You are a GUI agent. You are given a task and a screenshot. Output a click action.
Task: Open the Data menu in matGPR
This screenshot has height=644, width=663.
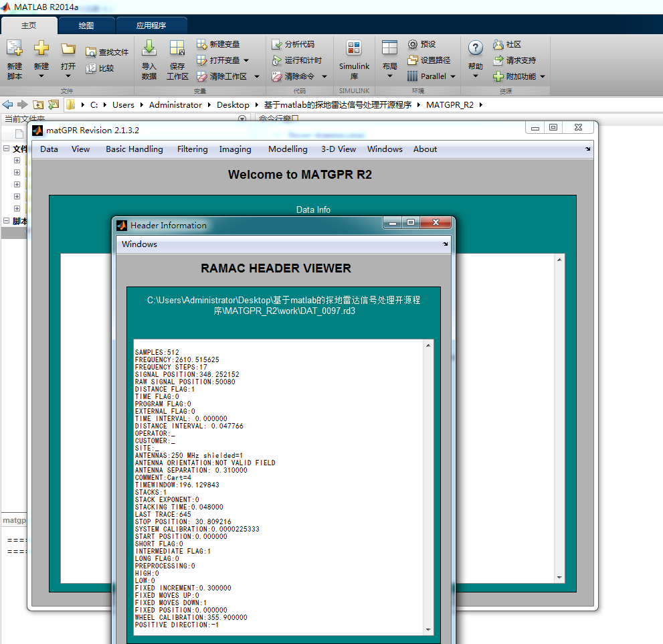[49, 149]
